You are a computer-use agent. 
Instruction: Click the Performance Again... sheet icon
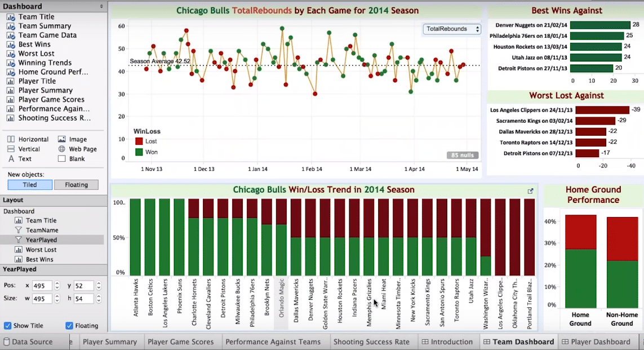click(x=11, y=109)
